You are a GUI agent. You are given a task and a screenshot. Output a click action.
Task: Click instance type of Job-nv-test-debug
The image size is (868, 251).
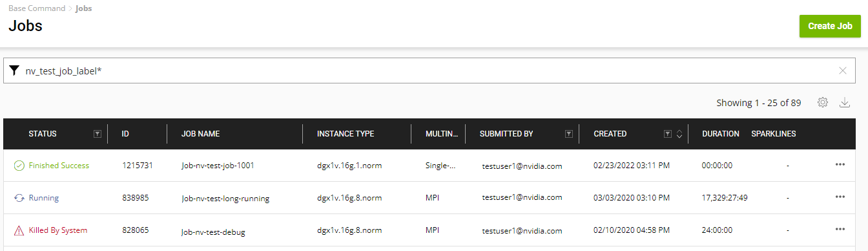pyautogui.click(x=349, y=230)
